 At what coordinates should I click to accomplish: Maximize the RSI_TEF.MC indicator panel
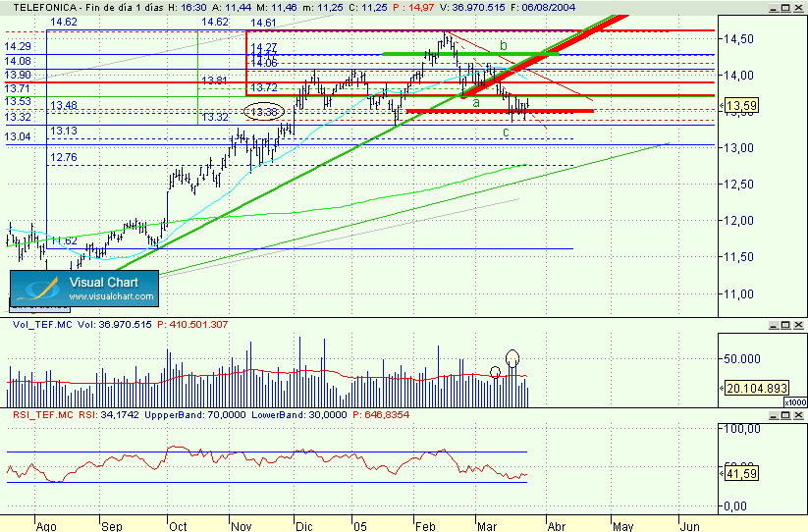pos(785,415)
